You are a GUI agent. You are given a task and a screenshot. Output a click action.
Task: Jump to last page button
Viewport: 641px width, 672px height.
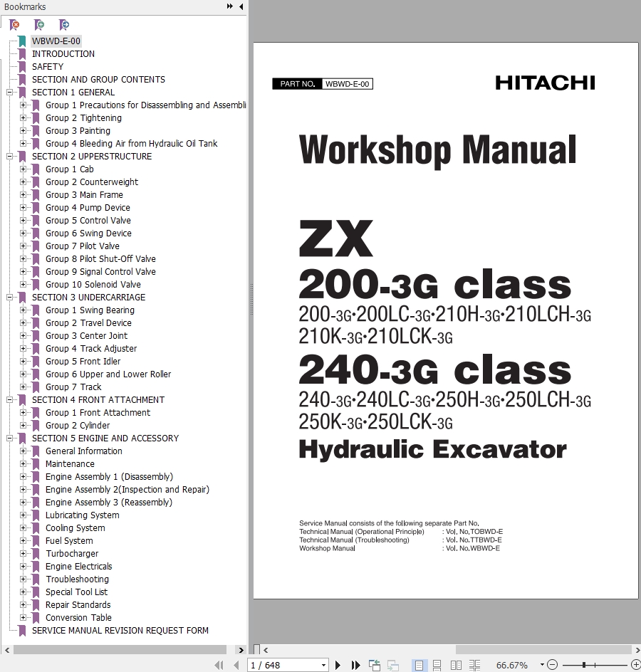(x=355, y=665)
